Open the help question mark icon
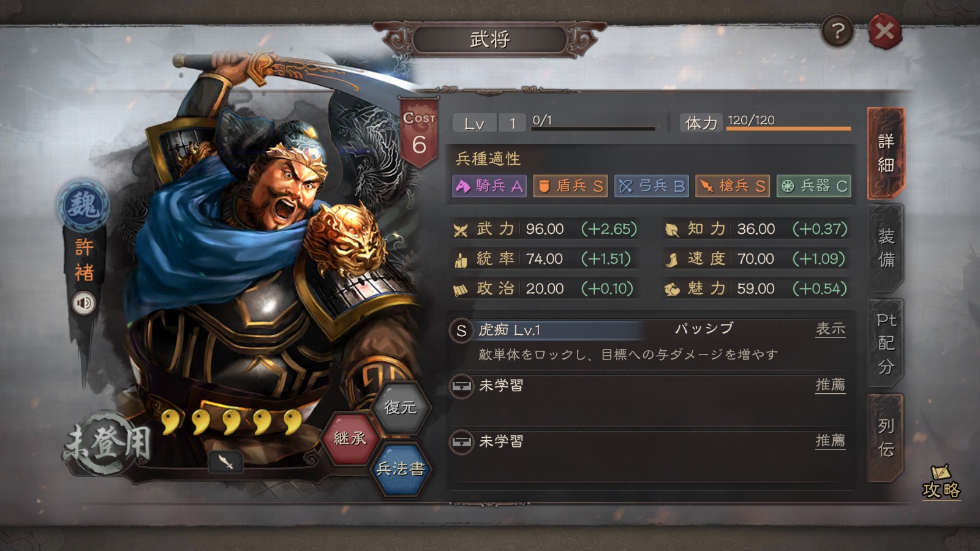The image size is (980, 551). (x=837, y=31)
